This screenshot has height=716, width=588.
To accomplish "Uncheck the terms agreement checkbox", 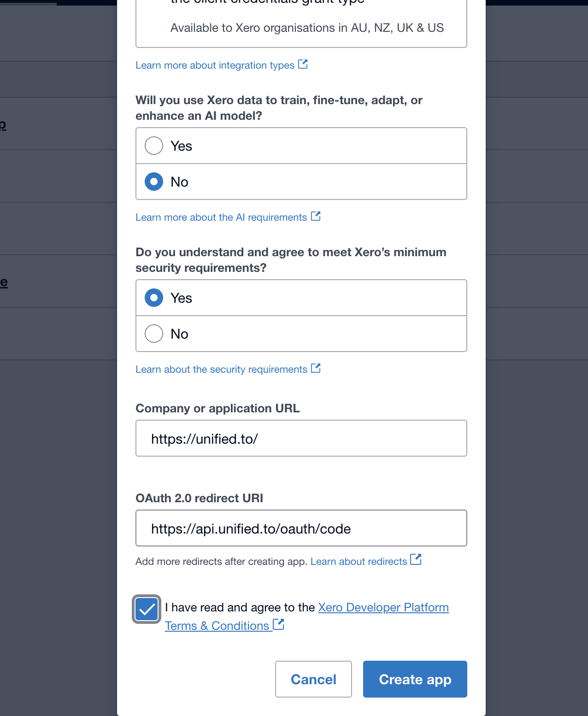I will coord(147,610).
